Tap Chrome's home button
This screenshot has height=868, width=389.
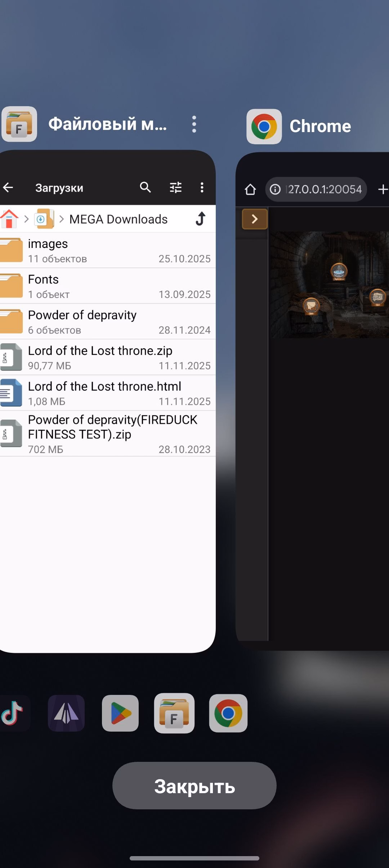[x=250, y=189]
